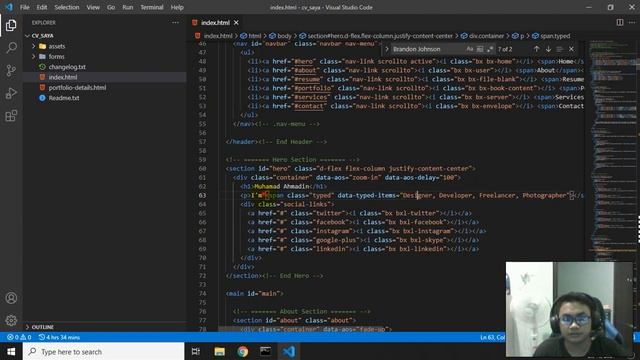Close the find widget
The width and height of the screenshot is (640, 360).
[571, 49]
